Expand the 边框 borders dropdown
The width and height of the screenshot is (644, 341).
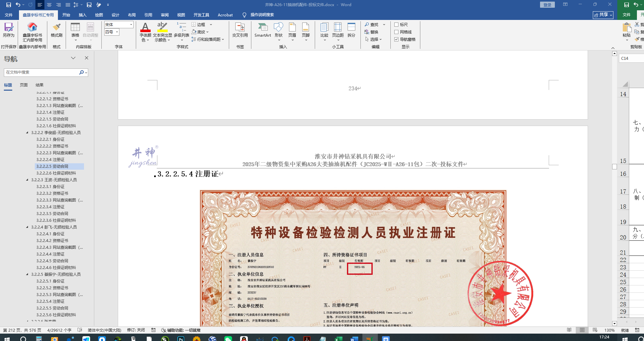click(x=211, y=24)
